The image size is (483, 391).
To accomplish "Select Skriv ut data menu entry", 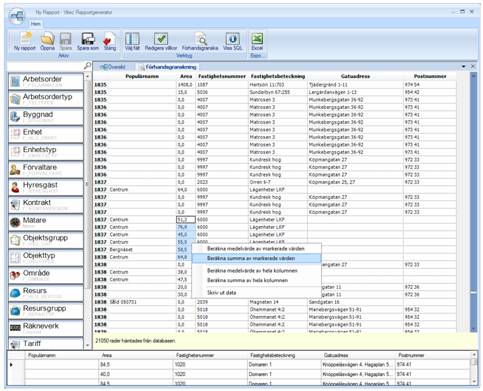I will 221,293.
